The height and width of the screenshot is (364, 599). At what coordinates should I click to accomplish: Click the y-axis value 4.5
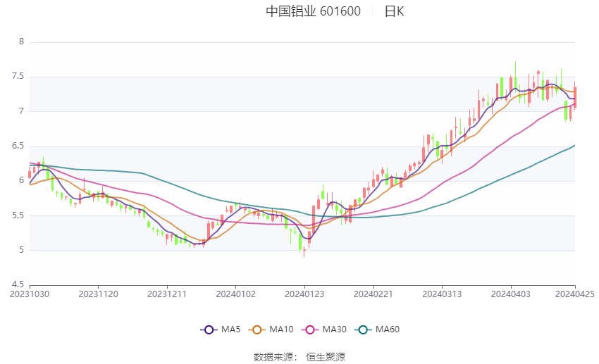coord(18,284)
